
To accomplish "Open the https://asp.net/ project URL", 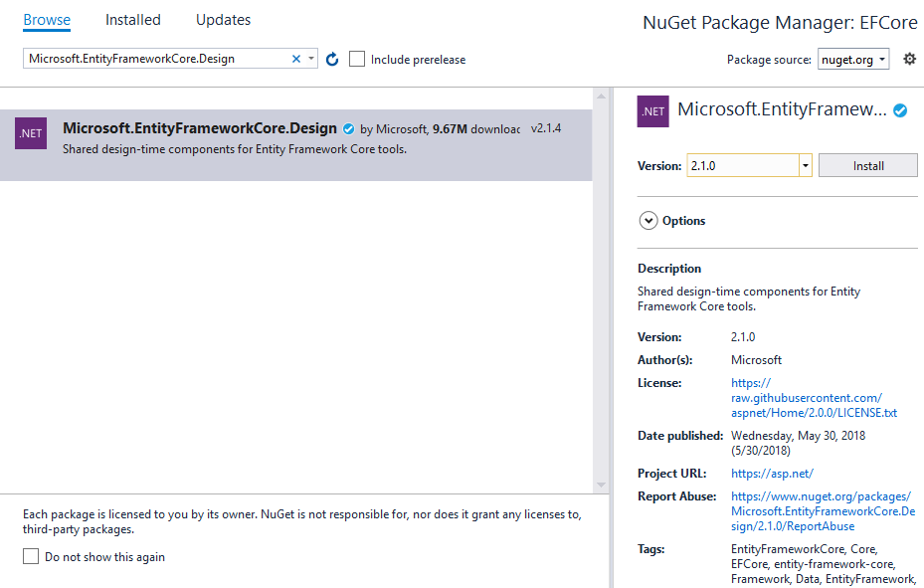I will coord(772,474).
